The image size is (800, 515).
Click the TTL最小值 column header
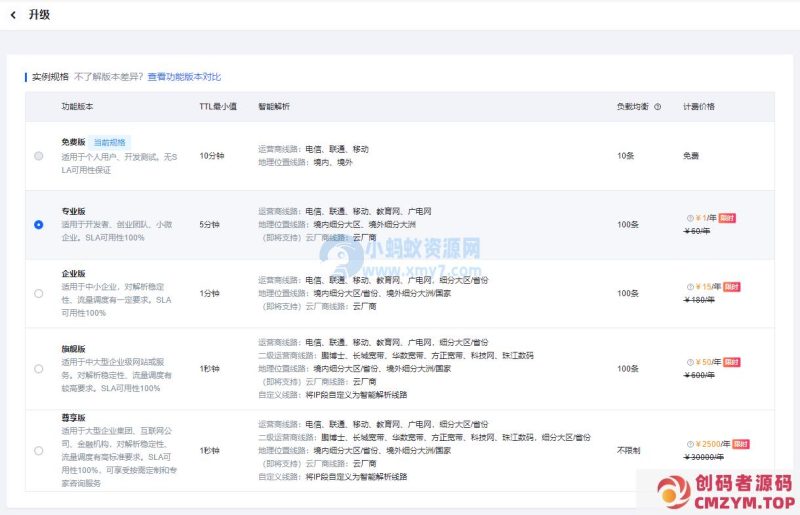coord(217,106)
